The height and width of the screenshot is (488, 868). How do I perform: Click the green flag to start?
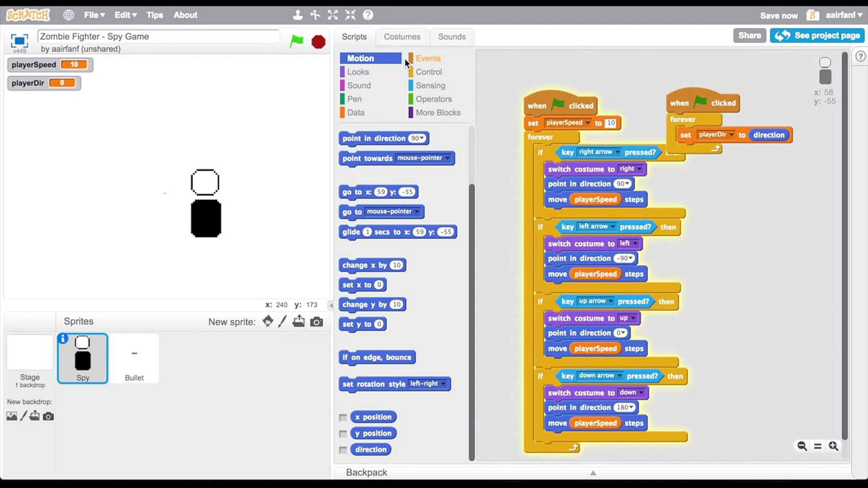pos(297,41)
